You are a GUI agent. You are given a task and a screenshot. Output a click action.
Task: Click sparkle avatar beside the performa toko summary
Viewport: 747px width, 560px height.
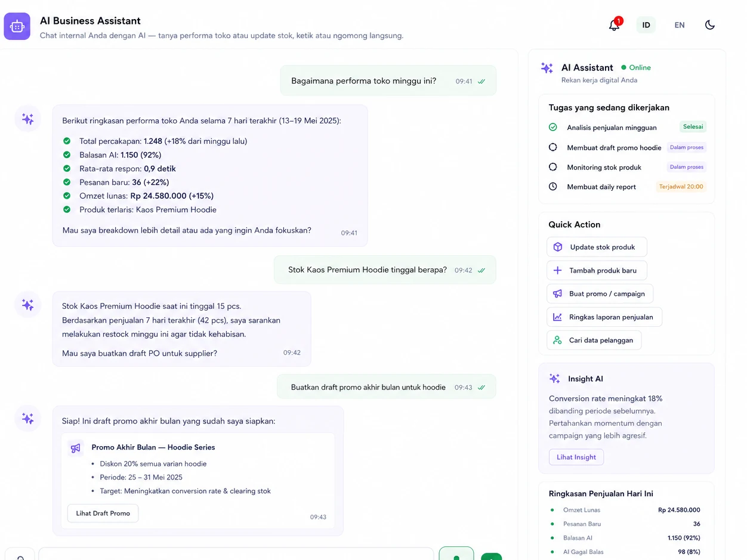pyautogui.click(x=27, y=119)
